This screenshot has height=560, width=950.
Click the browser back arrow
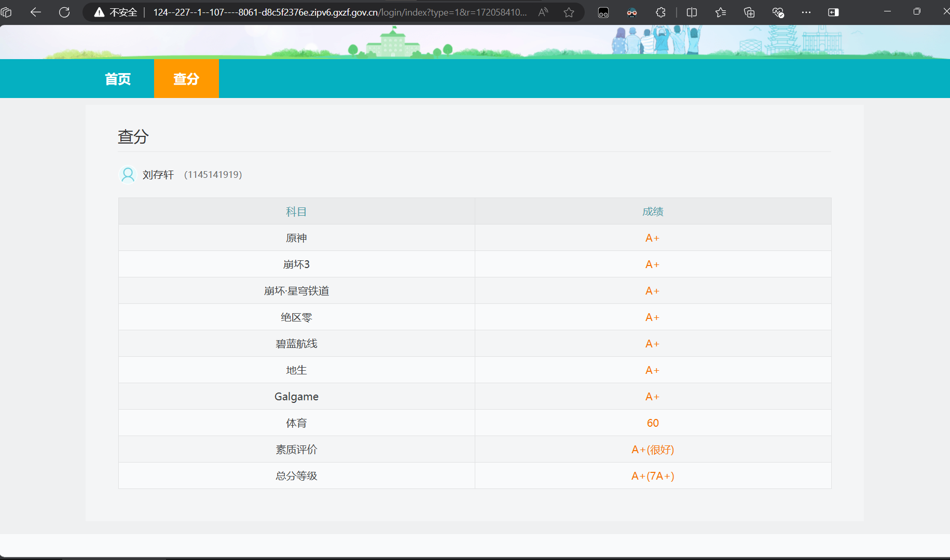[35, 12]
